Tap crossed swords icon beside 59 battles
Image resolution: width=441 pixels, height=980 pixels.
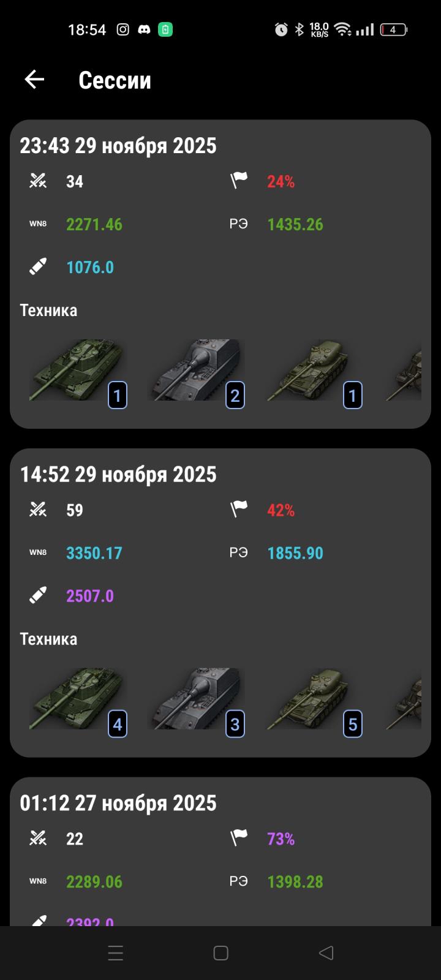click(38, 510)
